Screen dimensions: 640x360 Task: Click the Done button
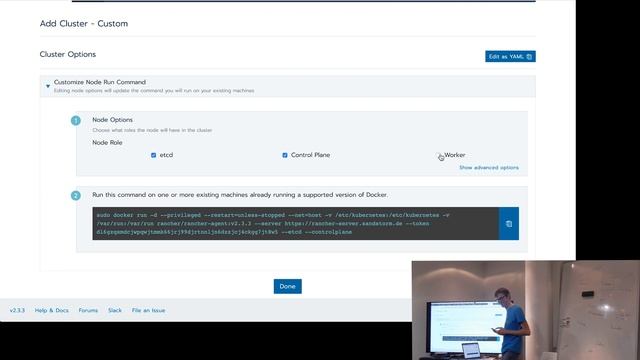[288, 287]
